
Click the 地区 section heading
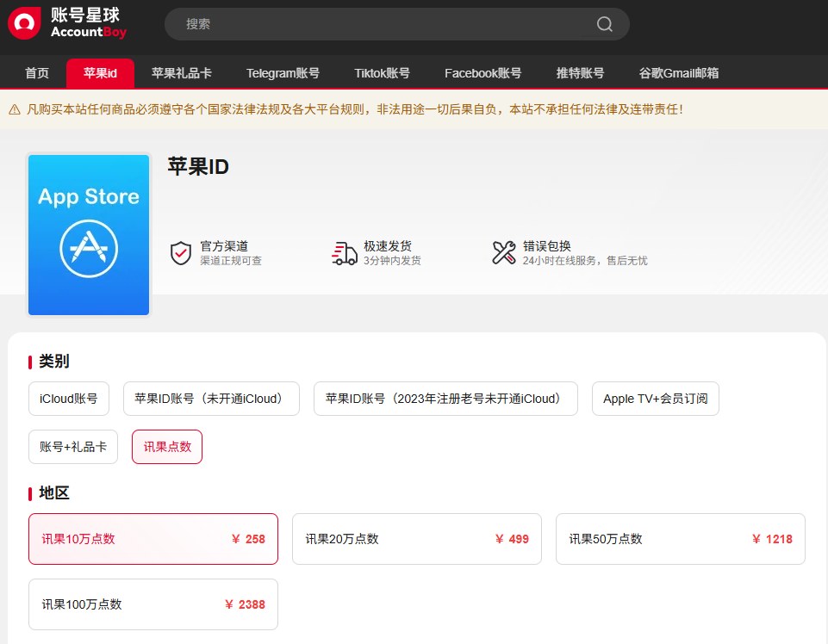[x=54, y=493]
